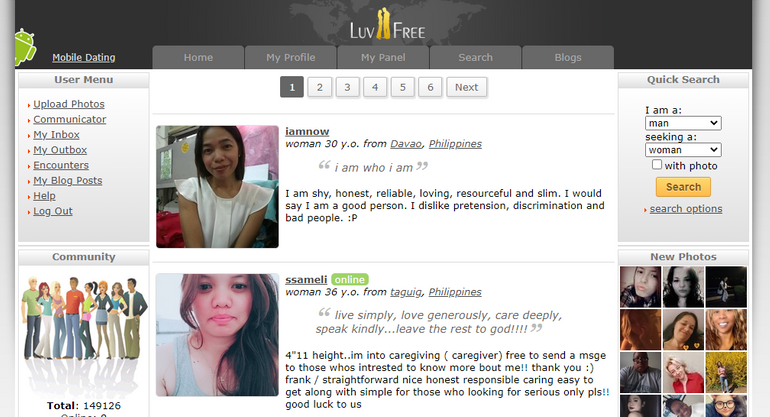Image resolution: width=770 pixels, height=417 pixels.
Task: Click the yellow Search button
Action: click(x=683, y=187)
